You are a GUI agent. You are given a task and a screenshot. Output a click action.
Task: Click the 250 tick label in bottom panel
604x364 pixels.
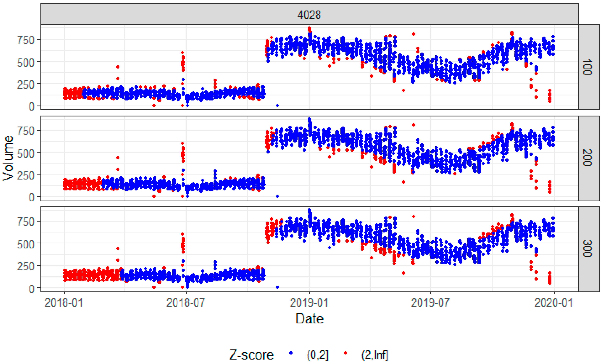(26, 266)
